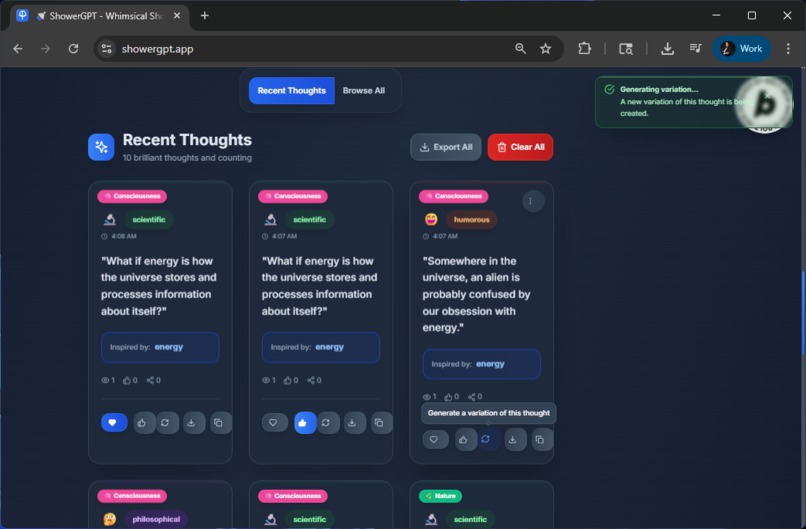Open site information icon in address bar
Viewport: 806px width, 529px height.
(x=106, y=49)
